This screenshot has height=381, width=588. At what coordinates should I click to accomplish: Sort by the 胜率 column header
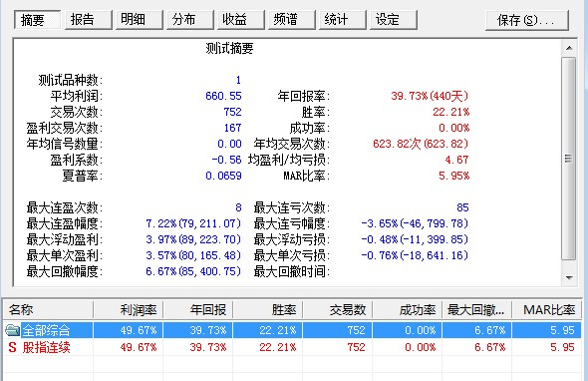[268, 309]
